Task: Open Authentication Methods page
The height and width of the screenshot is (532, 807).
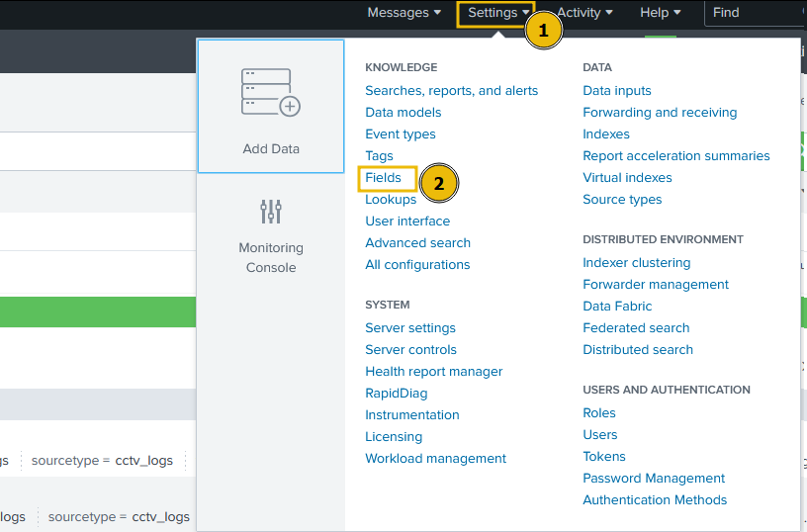Action: pyautogui.click(x=655, y=500)
